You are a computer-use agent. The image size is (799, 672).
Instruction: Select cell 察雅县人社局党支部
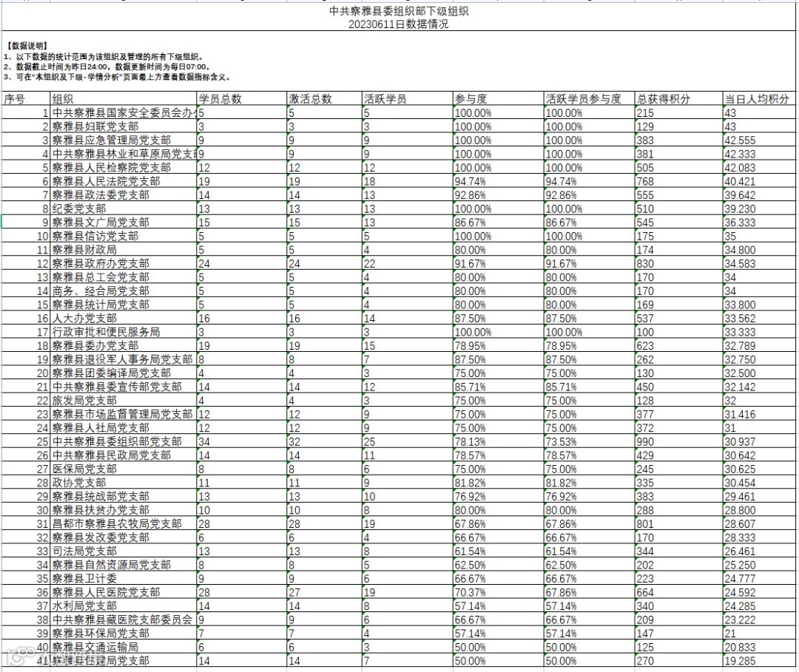coord(124,428)
